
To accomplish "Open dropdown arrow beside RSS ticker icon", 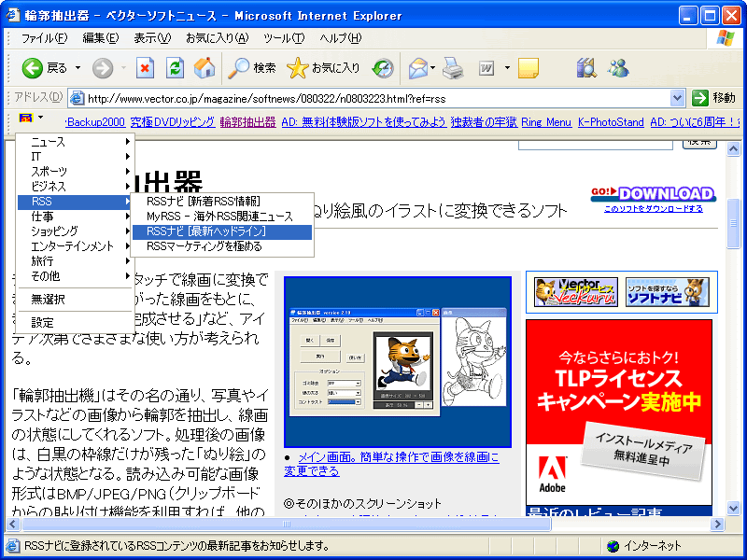I will click(40, 118).
